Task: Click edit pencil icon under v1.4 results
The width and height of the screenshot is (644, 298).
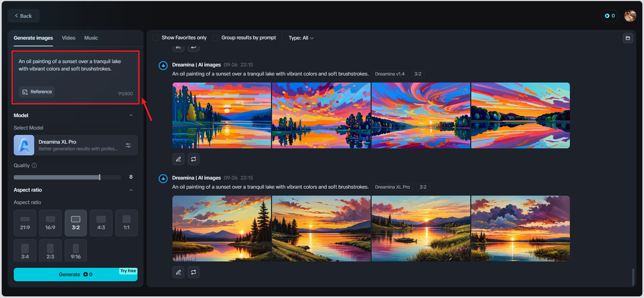Action: click(178, 159)
